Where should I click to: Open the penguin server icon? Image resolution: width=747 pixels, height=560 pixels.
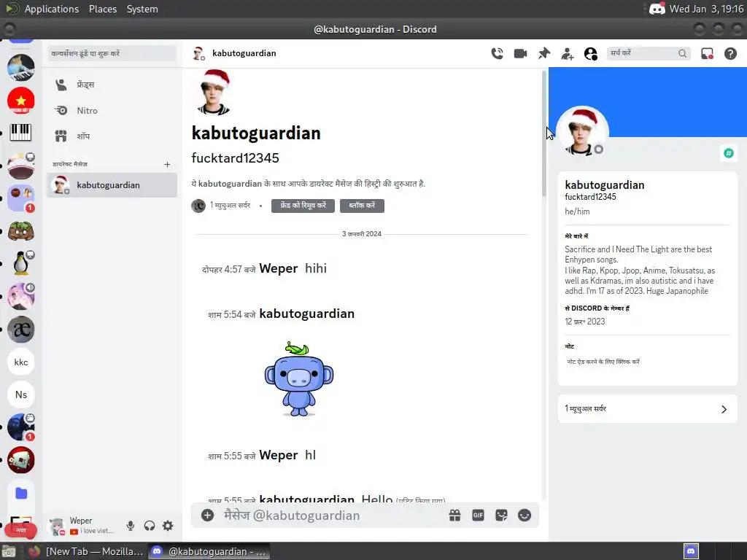click(21, 263)
